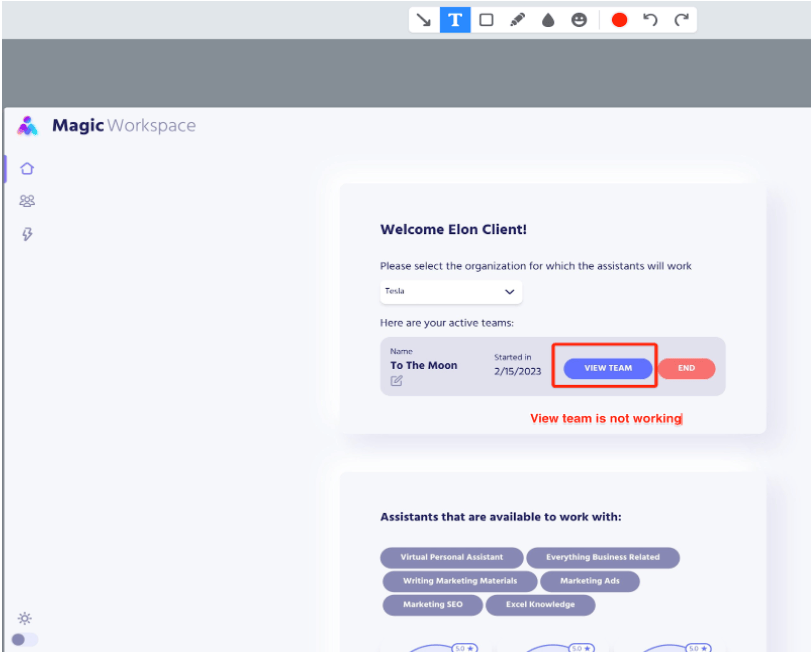Pick the pencil drawing tool
This screenshot has height=652, width=812.
click(x=517, y=20)
